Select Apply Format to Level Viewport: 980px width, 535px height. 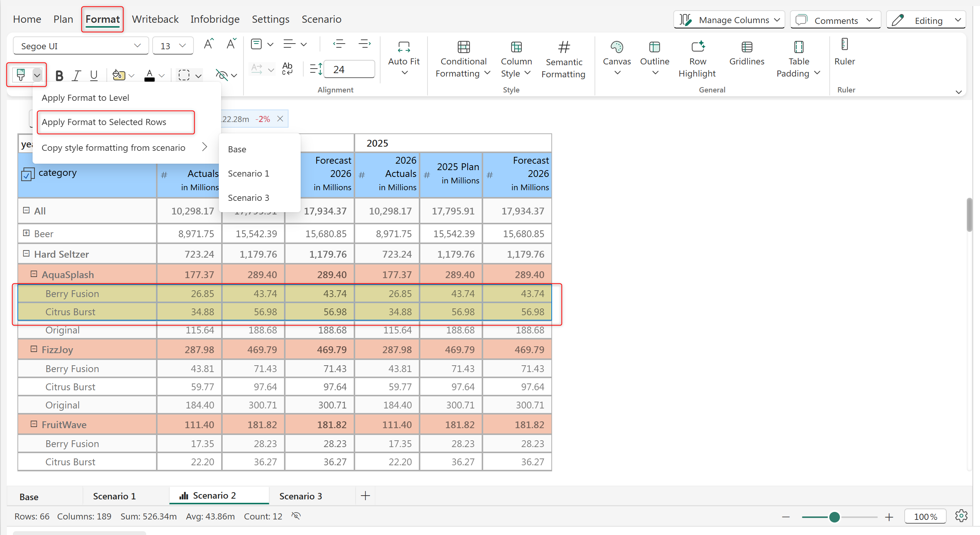click(85, 98)
